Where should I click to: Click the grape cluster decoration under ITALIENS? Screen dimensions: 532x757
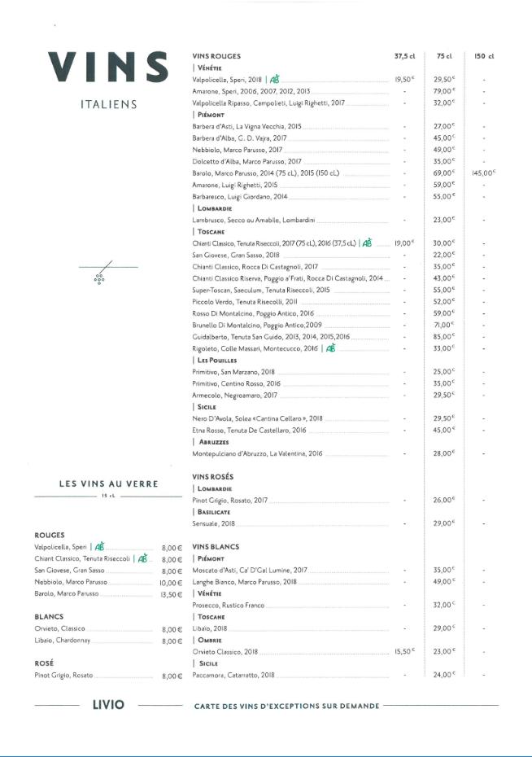click(x=99, y=279)
